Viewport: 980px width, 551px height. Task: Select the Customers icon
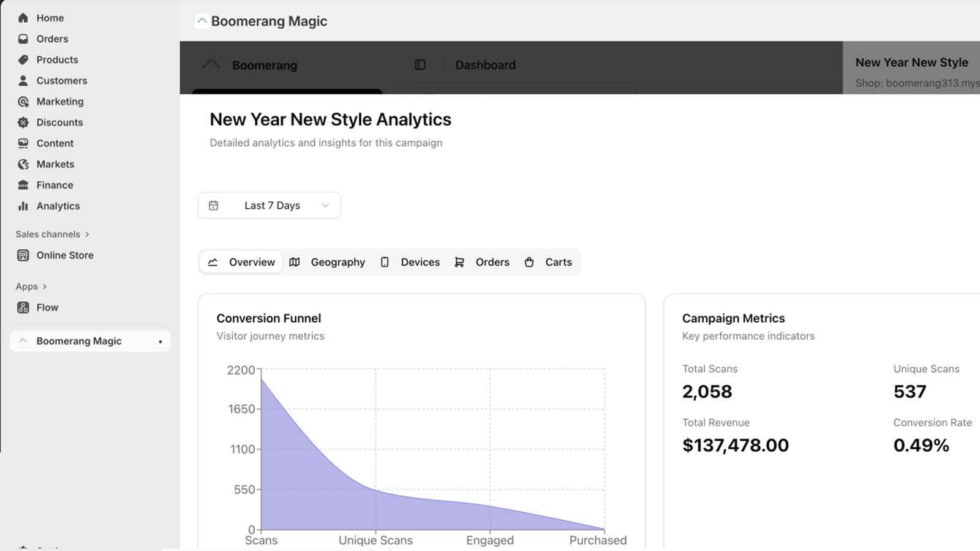pyautogui.click(x=23, y=80)
